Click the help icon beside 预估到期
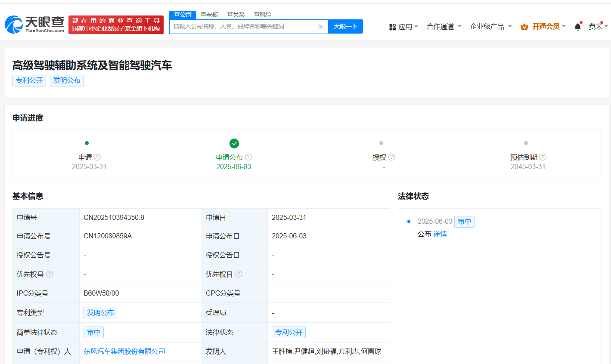Image resolution: width=611 pixels, height=364 pixels. pos(543,157)
